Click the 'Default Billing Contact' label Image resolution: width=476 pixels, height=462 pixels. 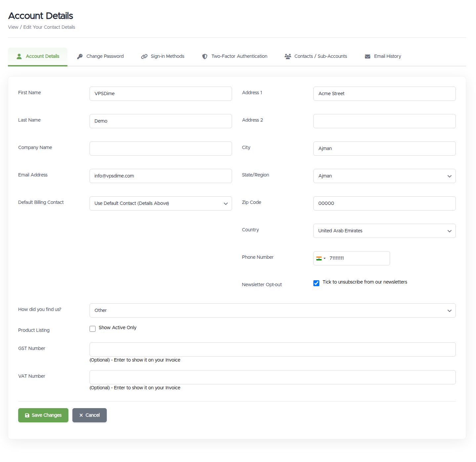(x=41, y=203)
